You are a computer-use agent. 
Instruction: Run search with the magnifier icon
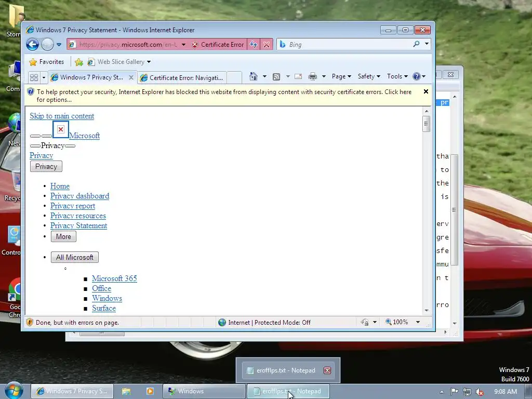416,44
